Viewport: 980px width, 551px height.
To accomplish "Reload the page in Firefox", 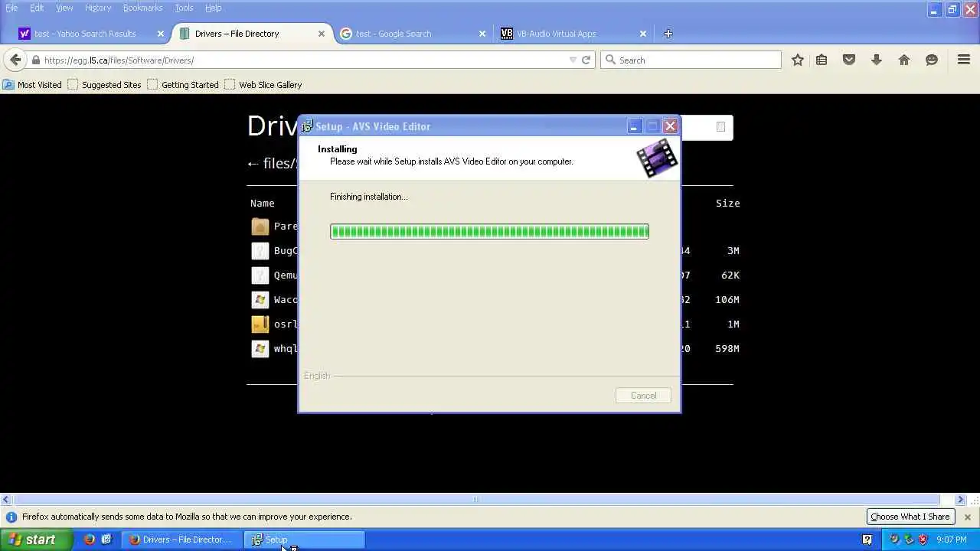I will tap(586, 60).
